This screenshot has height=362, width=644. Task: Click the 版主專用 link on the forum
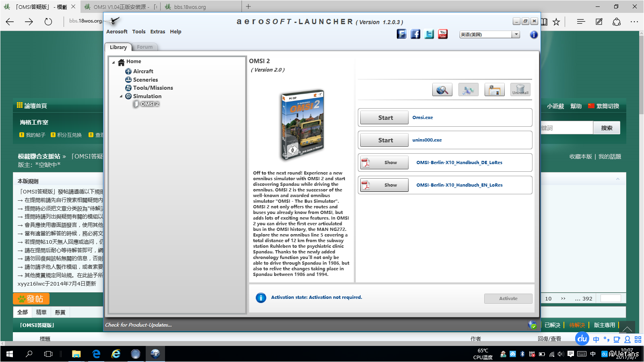(605, 325)
